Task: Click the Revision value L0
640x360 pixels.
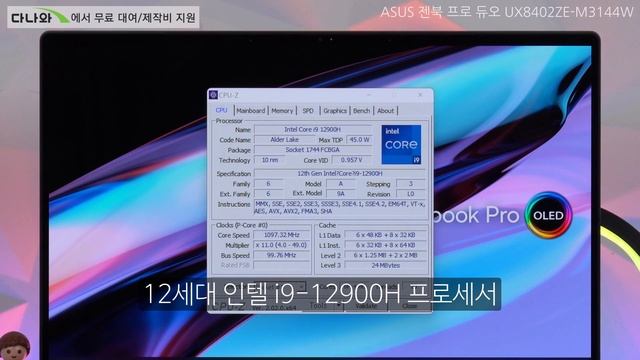Action: click(411, 194)
